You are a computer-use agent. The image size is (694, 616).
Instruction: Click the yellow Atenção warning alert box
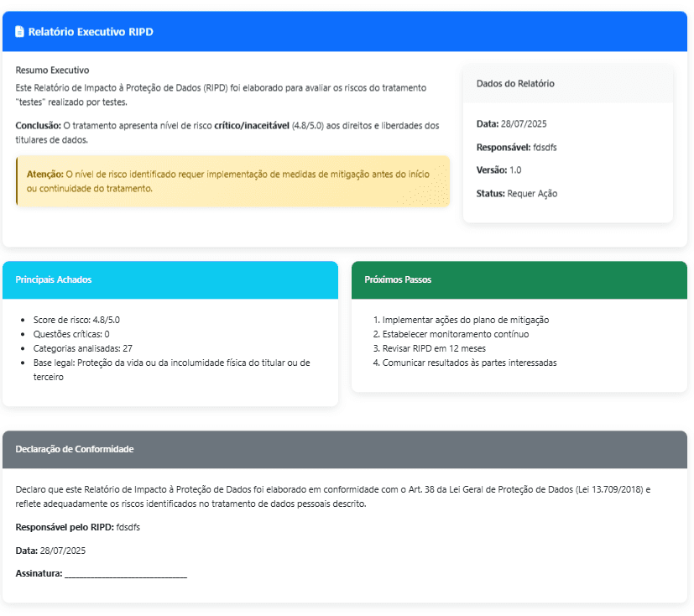232,181
